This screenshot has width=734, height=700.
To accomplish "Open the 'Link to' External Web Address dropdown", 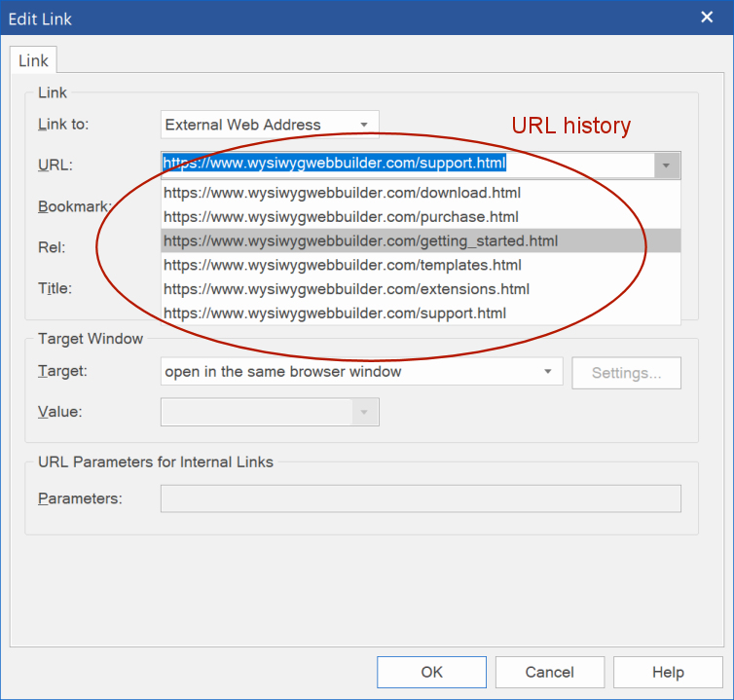I will [x=270, y=125].
